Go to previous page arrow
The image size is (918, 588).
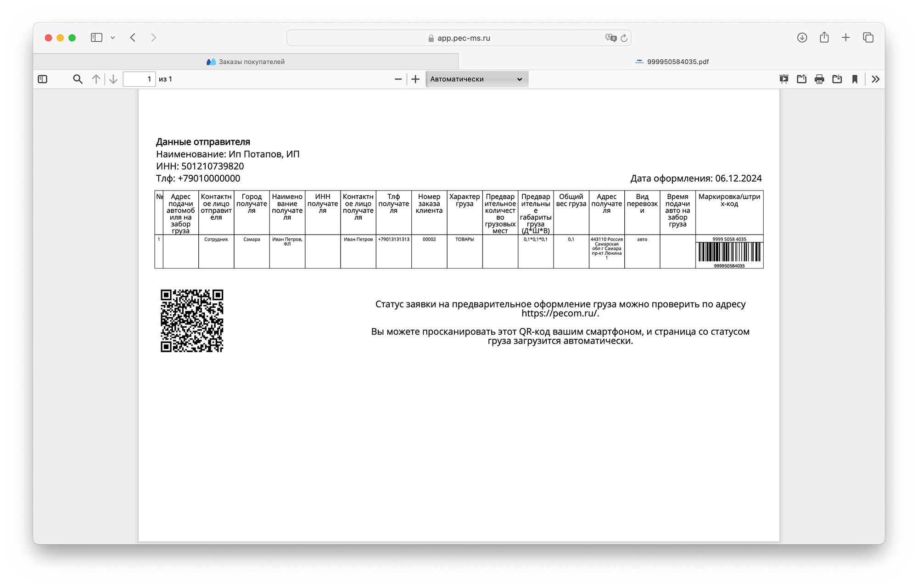coord(96,79)
